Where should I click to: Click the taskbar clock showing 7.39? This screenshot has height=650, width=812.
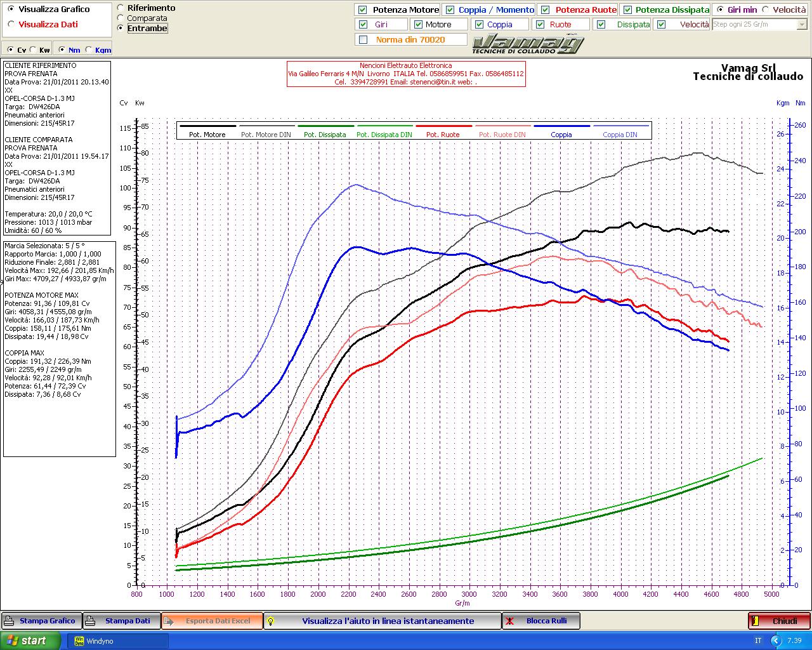coord(794,641)
